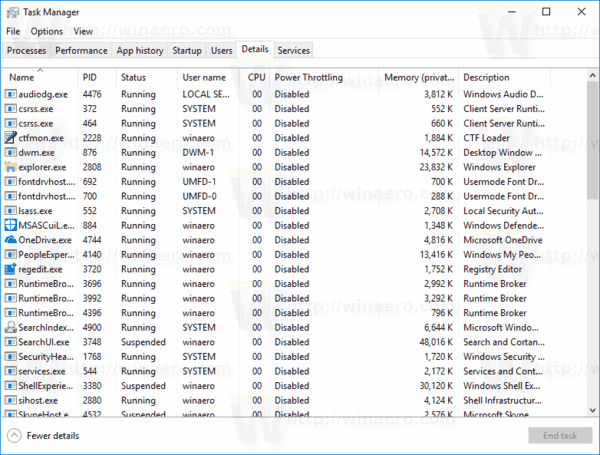Click the Windows Explorer description
This screenshot has height=455, width=600.
499,167
